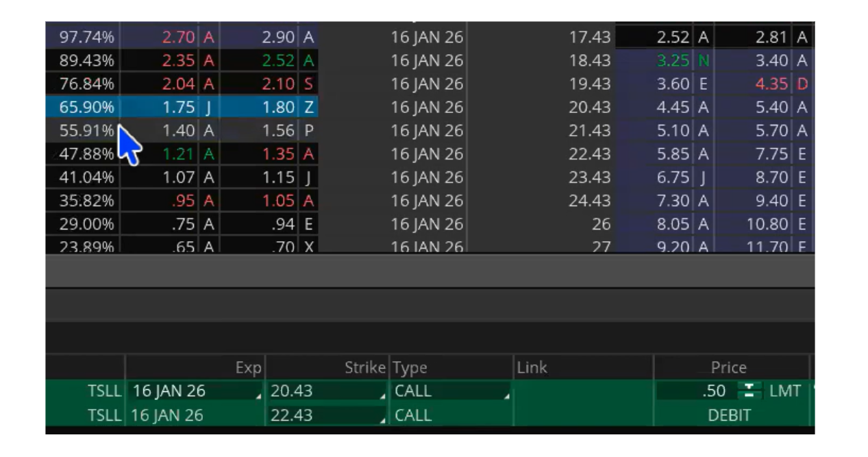Click the price stepper arrows next to .50
The image size is (868, 457).
(748, 391)
